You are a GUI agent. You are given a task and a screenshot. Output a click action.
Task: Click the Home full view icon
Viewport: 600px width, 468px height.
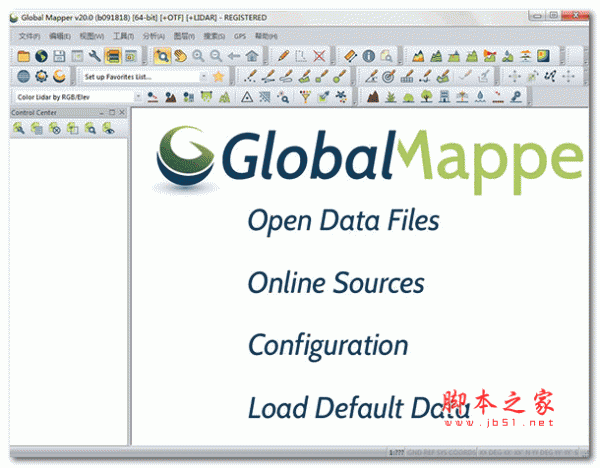[252, 56]
